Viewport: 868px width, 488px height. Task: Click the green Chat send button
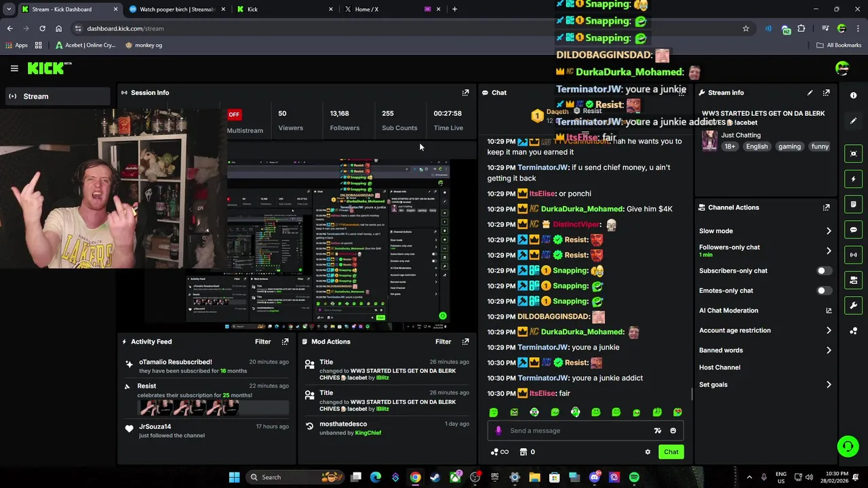pos(671,452)
